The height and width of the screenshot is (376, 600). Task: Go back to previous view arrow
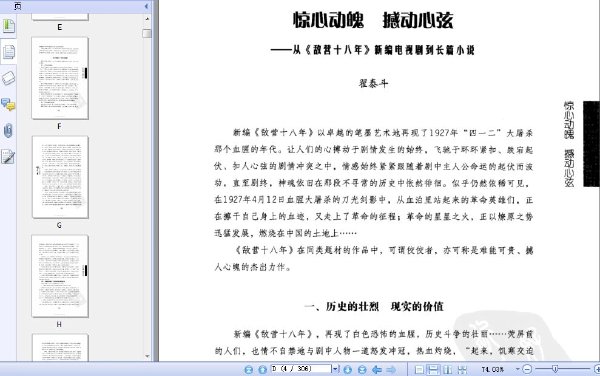(377, 369)
